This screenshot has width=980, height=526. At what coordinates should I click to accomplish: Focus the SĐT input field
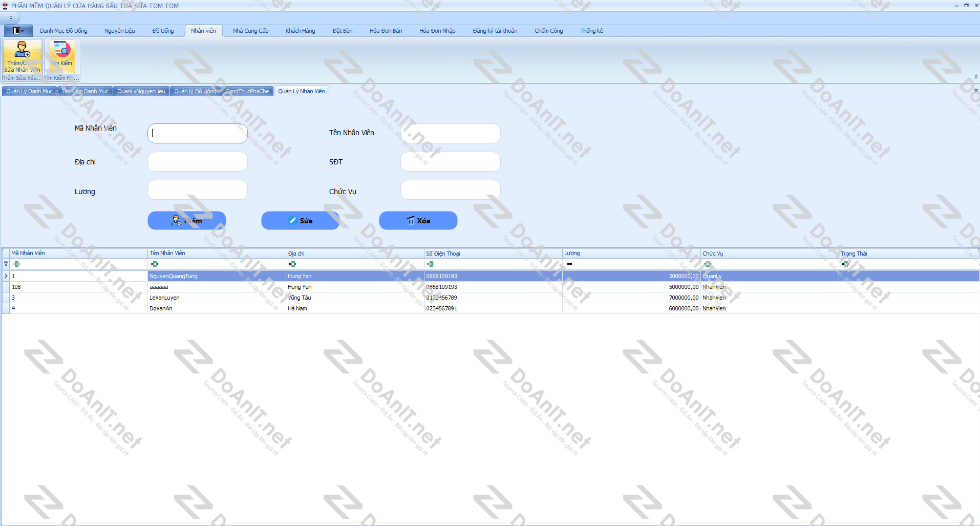pos(451,162)
